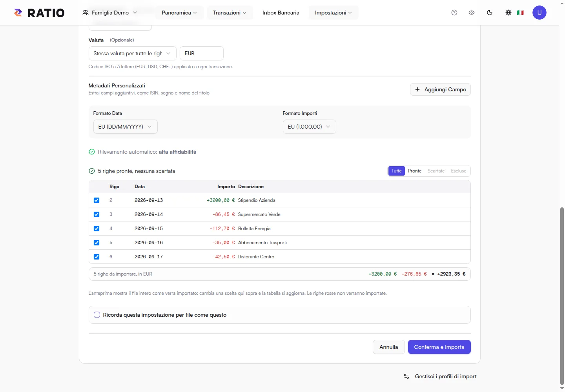Uncheck row 5 Abbonamento Trasporti checkbox

pyautogui.click(x=97, y=243)
